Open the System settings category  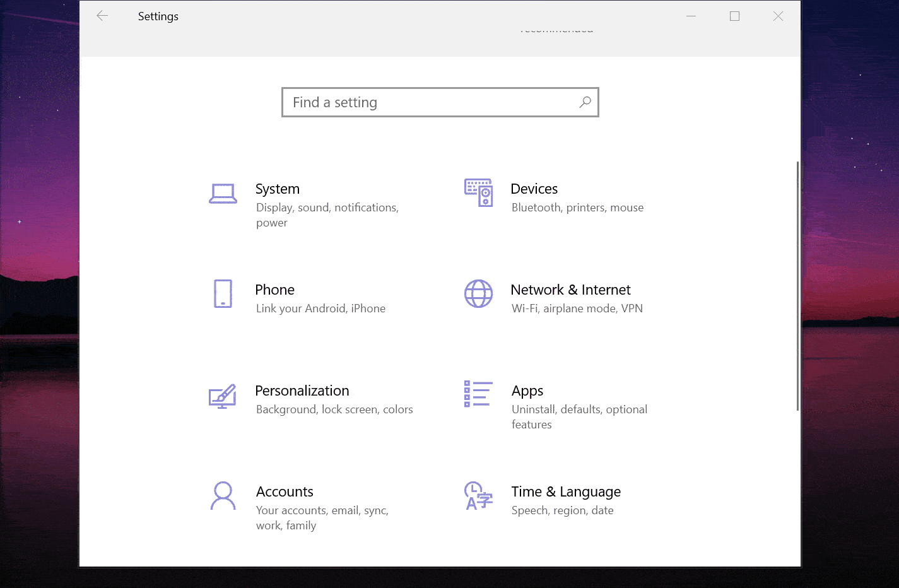point(278,189)
